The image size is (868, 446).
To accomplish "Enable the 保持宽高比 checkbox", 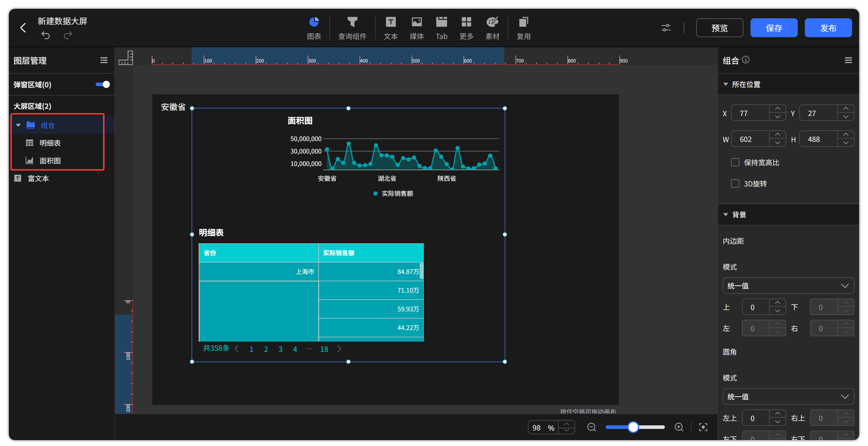I will [735, 163].
